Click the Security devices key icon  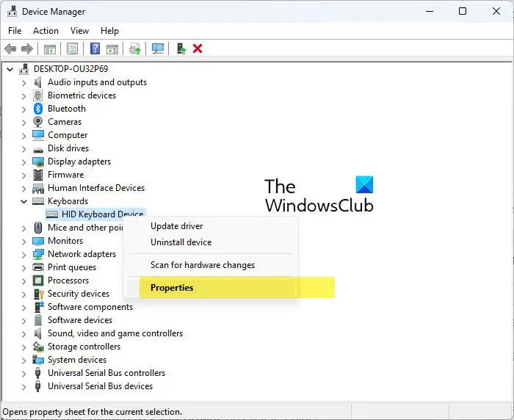[x=39, y=294]
